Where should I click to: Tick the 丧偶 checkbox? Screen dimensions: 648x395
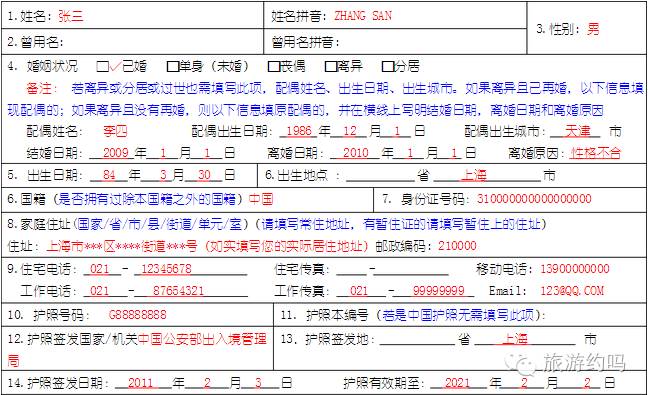point(274,67)
